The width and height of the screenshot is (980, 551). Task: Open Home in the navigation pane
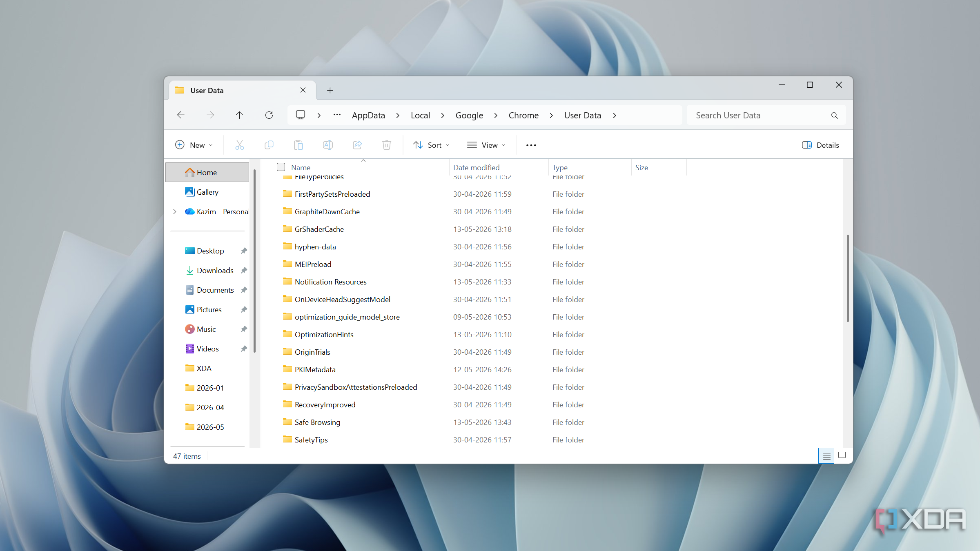coord(207,172)
